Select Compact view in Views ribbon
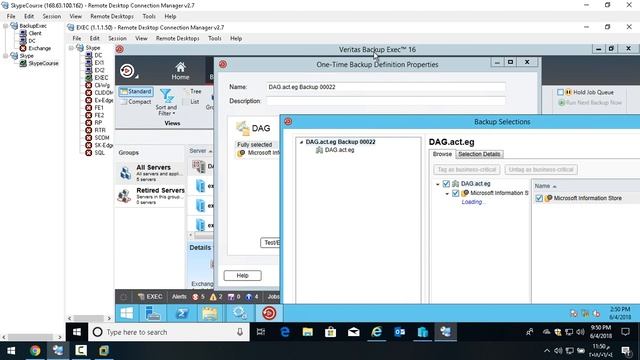Image resolution: width=640 pixels, height=360 pixels. coord(136,102)
